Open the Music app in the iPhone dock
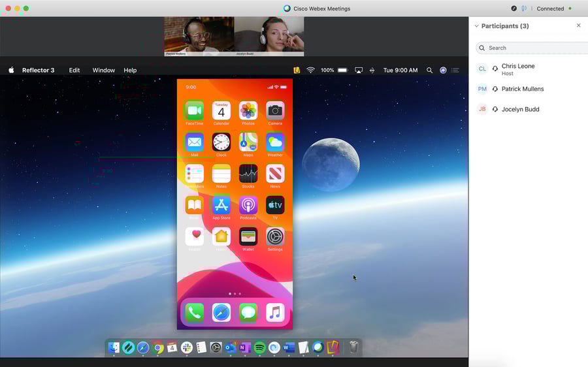 click(x=275, y=313)
